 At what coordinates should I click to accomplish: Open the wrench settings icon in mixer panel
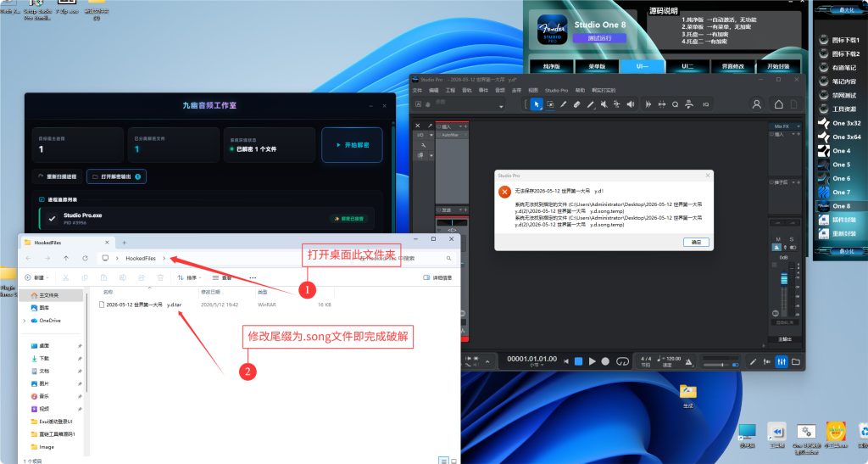pyautogui.click(x=424, y=146)
